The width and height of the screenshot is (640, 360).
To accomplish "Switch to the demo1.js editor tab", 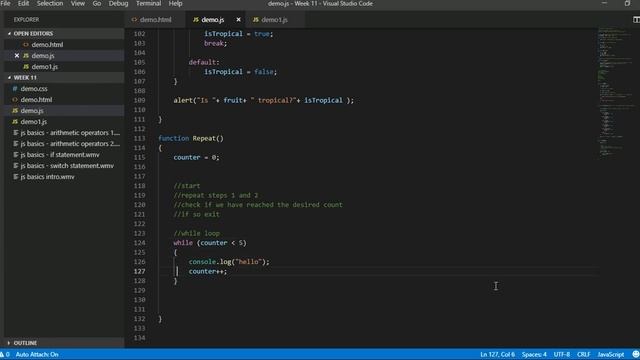I will coord(274,20).
